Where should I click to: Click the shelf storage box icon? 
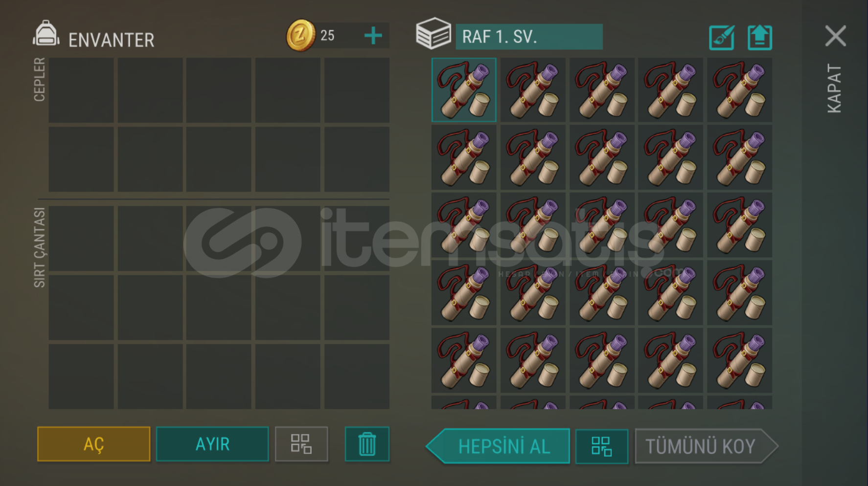(x=433, y=34)
